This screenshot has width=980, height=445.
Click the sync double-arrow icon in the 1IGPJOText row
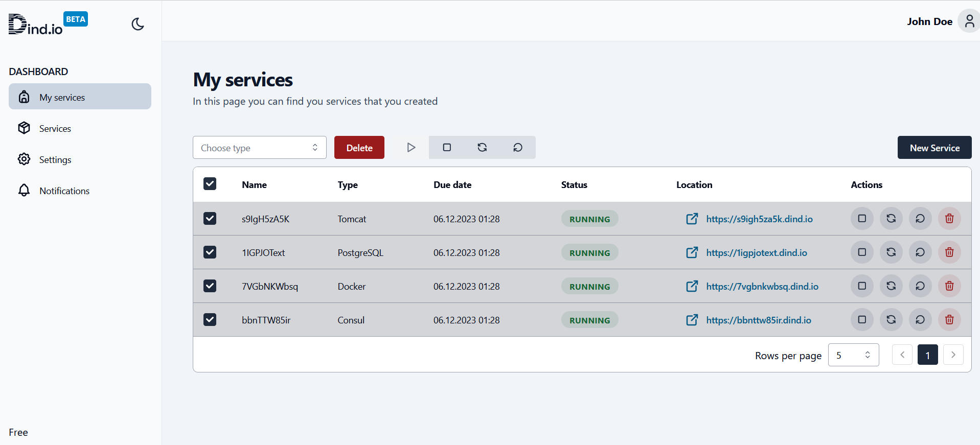coord(891,252)
